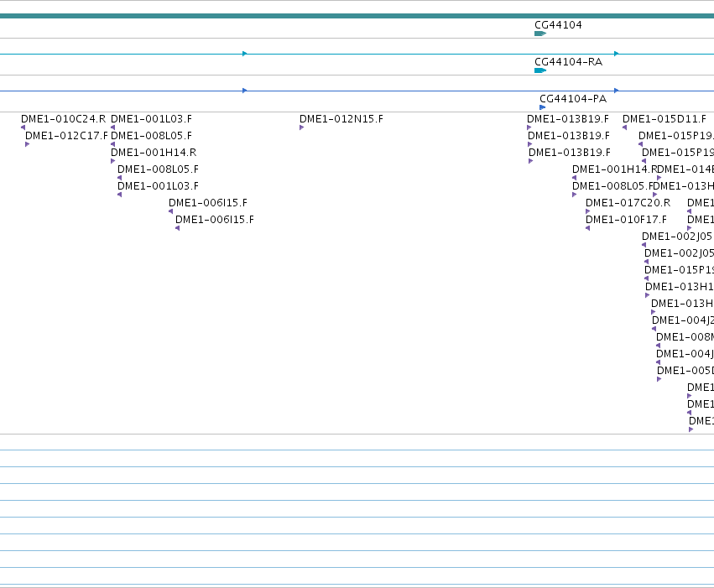Click the CG44104-PA protein label
Image resolution: width=714 pixels, height=588 pixels.
click(573, 99)
